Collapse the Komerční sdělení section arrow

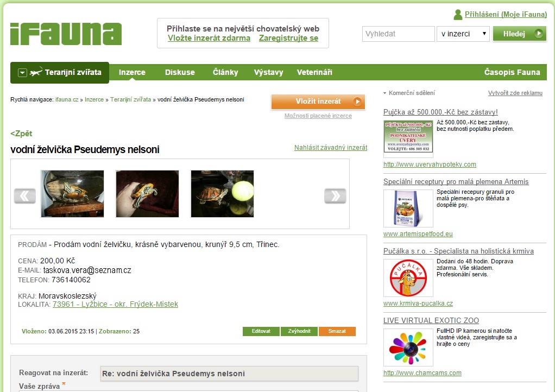tap(384, 93)
